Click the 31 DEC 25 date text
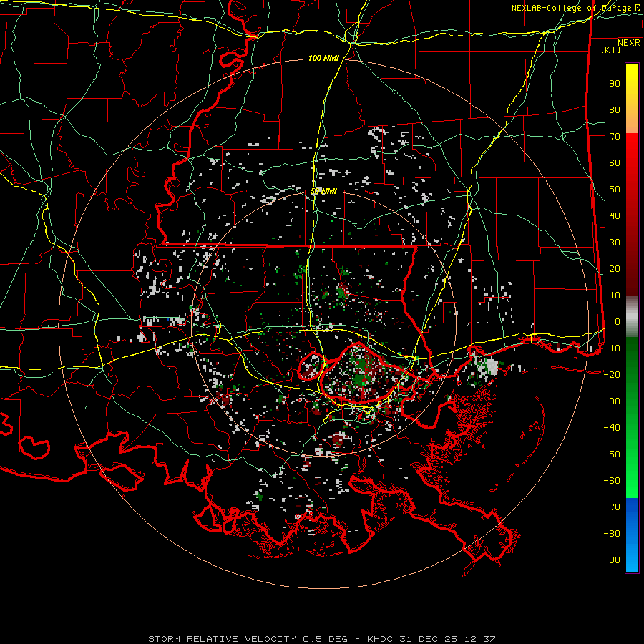Image resolution: width=644 pixels, height=644 pixels. (x=429, y=639)
